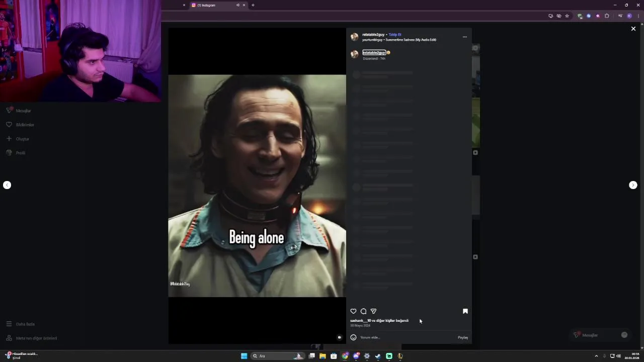Open the League of Legends taskbar icon
Image resolution: width=644 pixels, height=362 pixels.
click(x=400, y=356)
